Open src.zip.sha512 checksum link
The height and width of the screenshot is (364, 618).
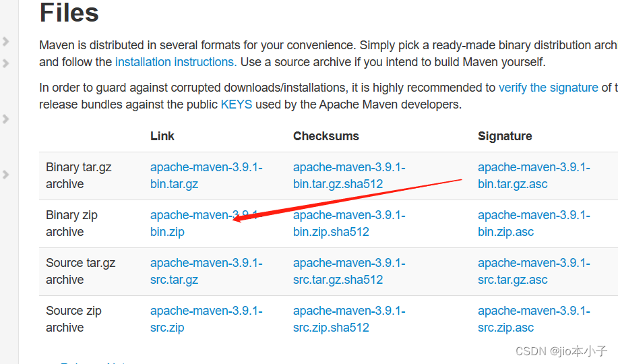349,319
